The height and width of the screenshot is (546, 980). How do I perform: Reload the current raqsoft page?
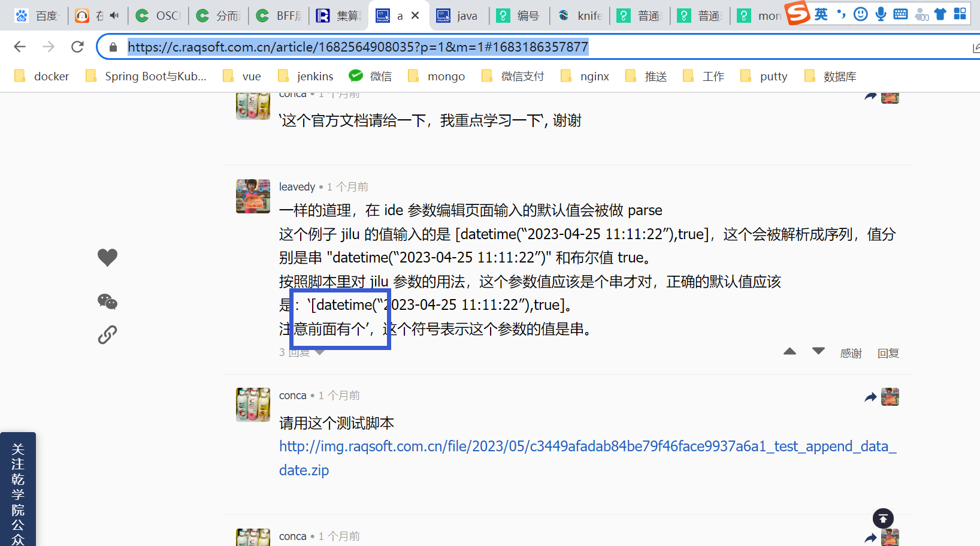tap(77, 47)
